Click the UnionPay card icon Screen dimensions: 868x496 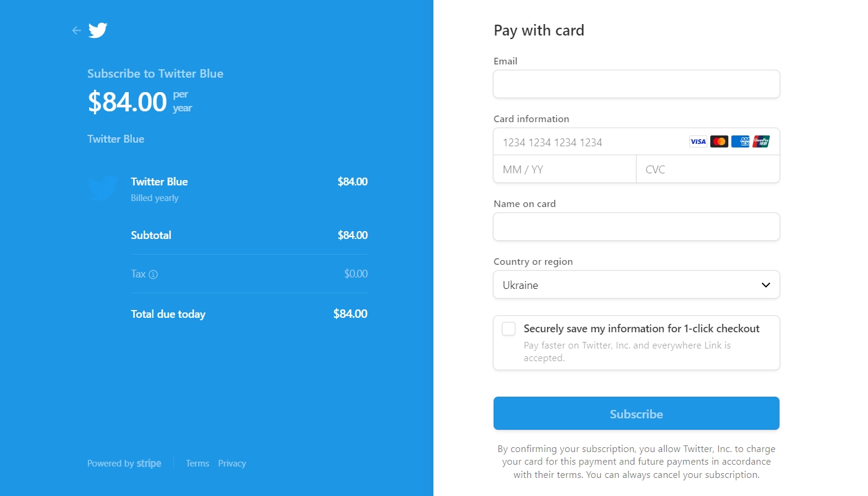tap(761, 142)
